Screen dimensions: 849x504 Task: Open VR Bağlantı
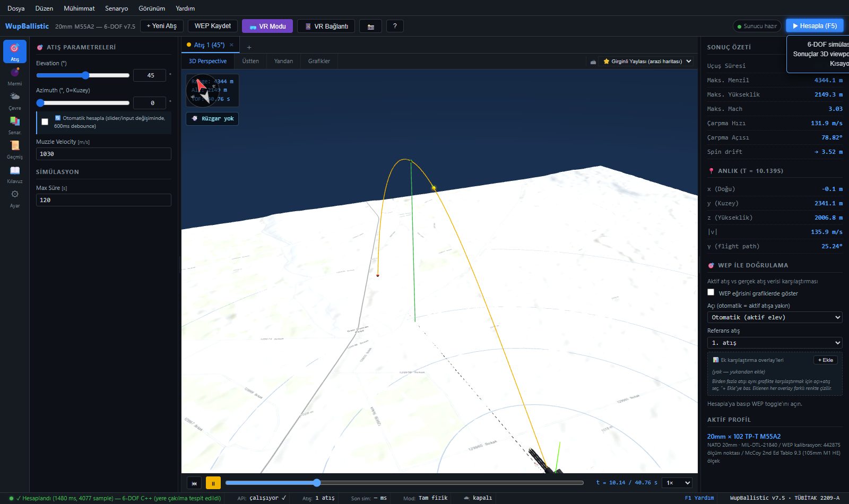[326, 26]
